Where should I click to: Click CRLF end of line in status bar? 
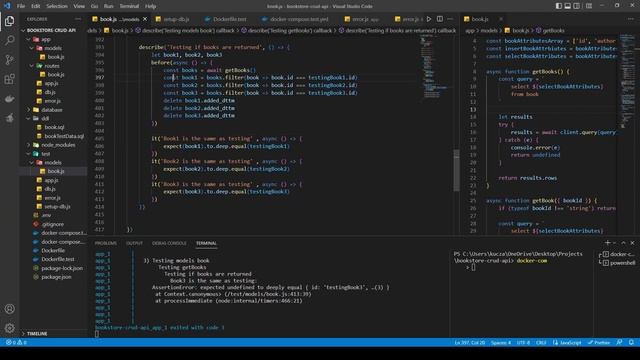(541, 342)
